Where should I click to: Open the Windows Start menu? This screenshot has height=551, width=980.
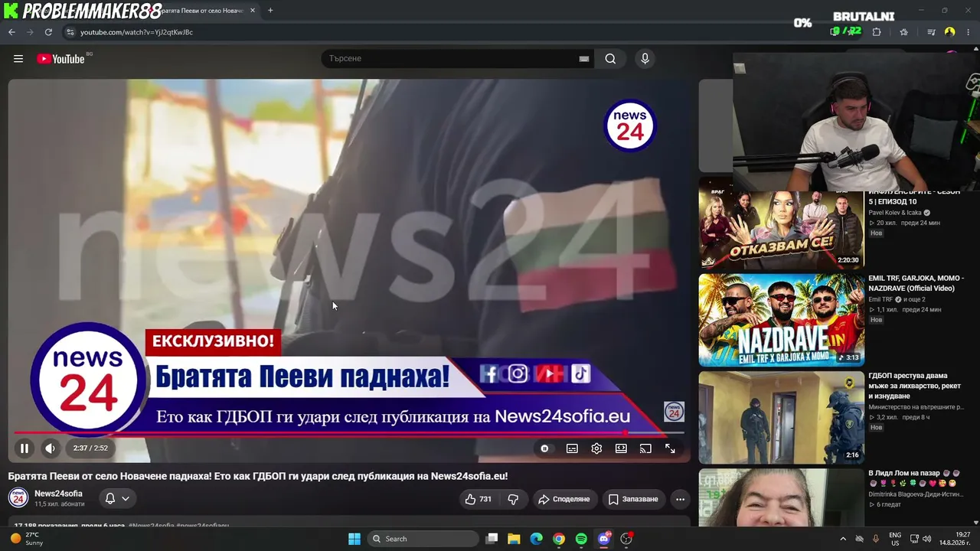354,539
